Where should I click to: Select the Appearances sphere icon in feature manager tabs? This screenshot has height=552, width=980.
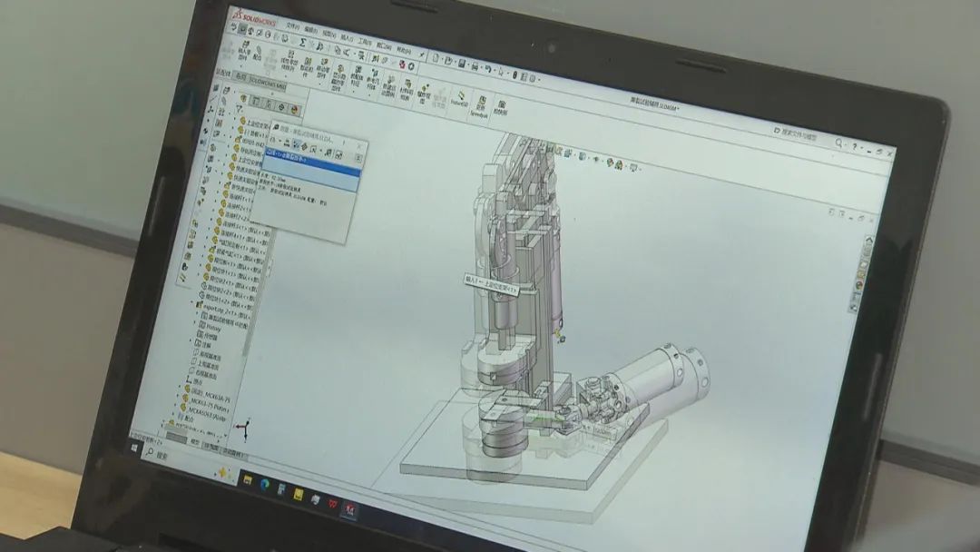pyautogui.click(x=293, y=109)
